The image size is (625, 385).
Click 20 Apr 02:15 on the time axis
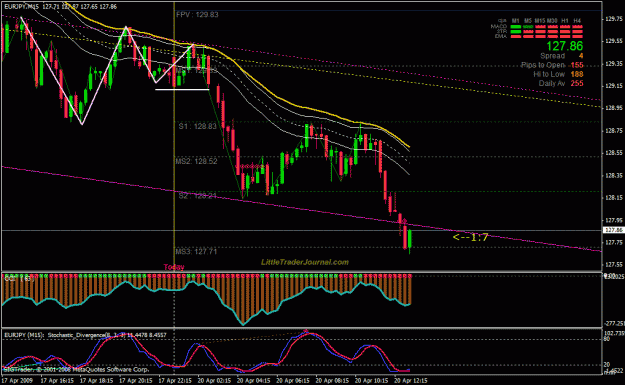pyautogui.click(x=214, y=381)
